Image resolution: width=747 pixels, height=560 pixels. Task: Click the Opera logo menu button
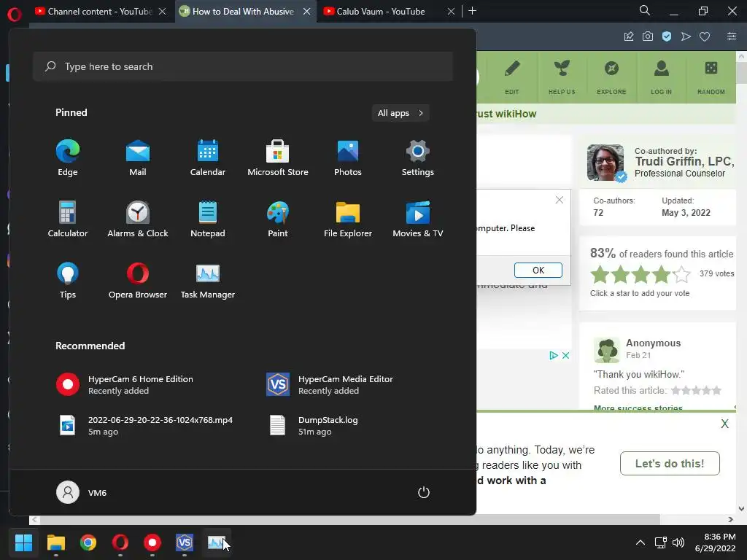(15, 15)
